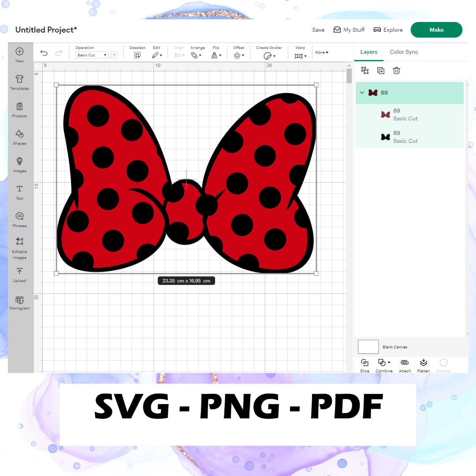Click the green Make button
The width and height of the screenshot is (476, 476).
pos(436,30)
